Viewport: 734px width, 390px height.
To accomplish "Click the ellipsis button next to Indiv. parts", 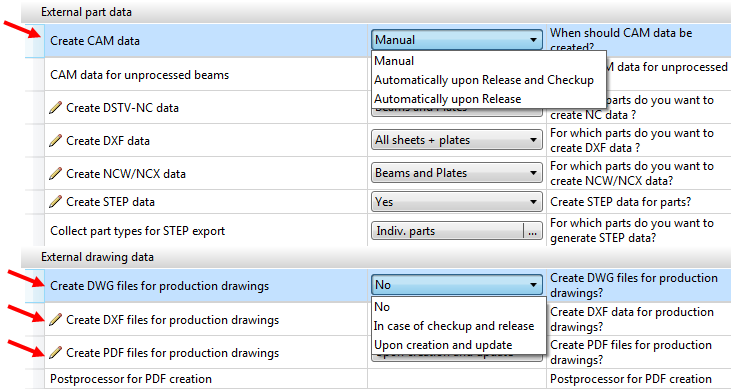I will click(x=533, y=231).
